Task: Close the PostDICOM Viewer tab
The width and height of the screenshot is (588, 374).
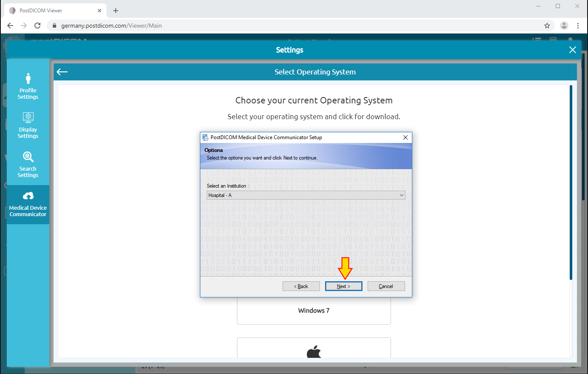Action: (x=100, y=11)
